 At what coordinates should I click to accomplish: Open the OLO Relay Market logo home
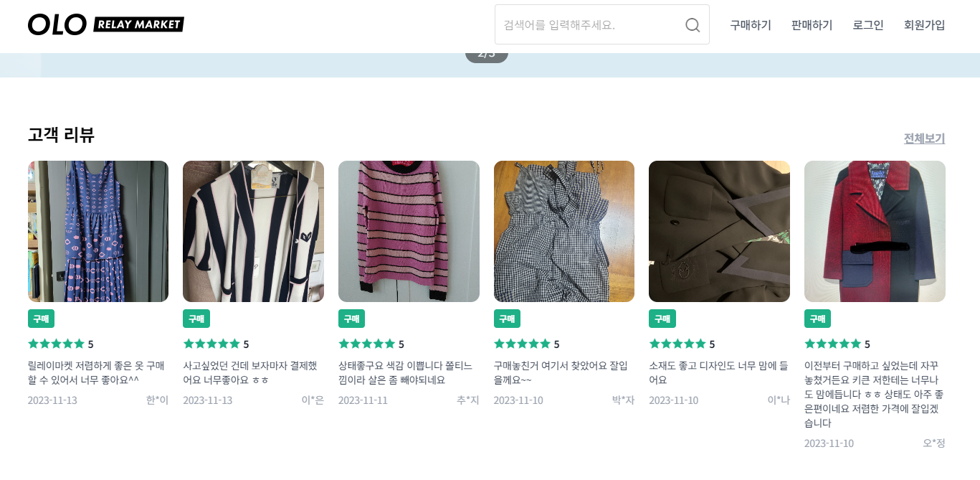pos(106,24)
